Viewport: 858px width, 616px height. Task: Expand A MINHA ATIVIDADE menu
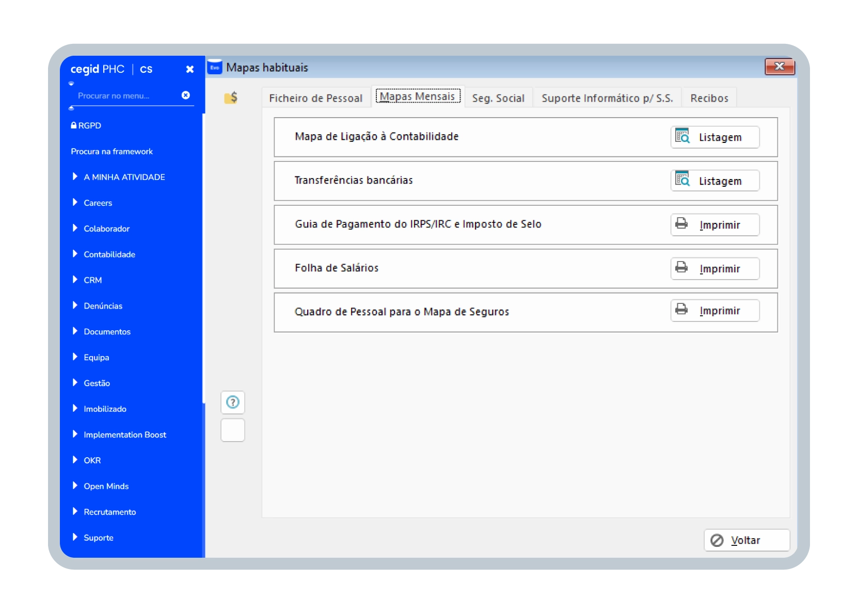pyautogui.click(x=118, y=177)
